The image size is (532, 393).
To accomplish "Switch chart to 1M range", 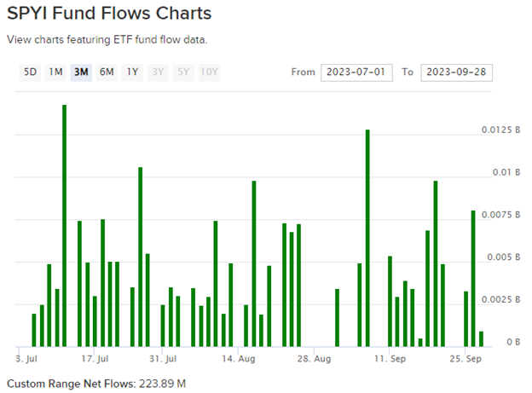I will click(x=55, y=72).
